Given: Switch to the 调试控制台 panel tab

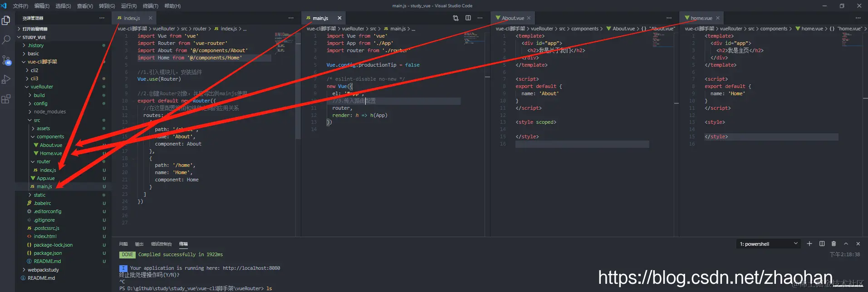Looking at the screenshot, I should coord(161,244).
